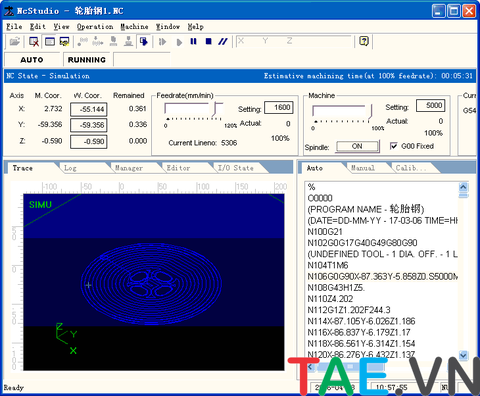Click the scroll down arrow in code listing
Viewport: 480px width, 396px height.
(x=463, y=355)
